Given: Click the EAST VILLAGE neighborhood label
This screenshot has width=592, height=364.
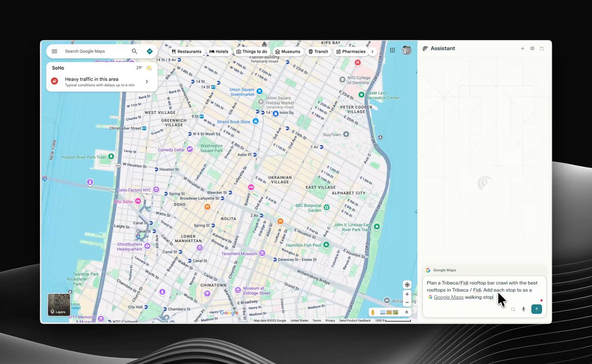Looking at the screenshot, I should (x=321, y=187).
